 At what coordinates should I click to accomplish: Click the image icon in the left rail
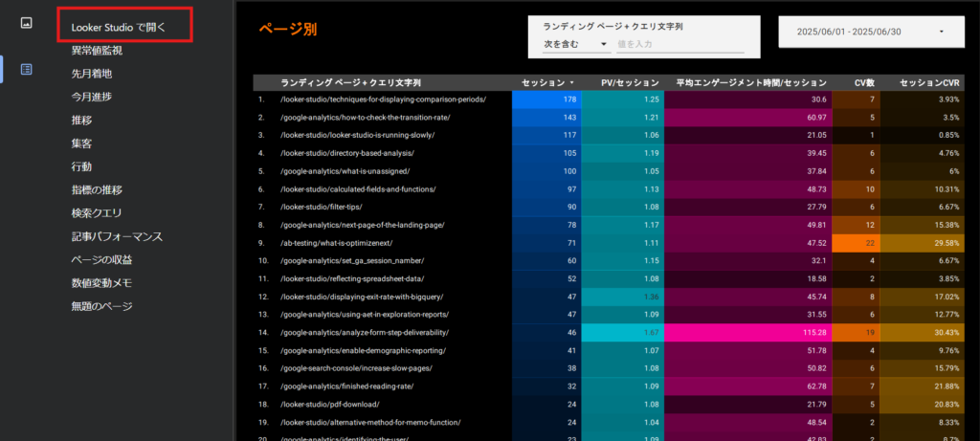[26, 22]
